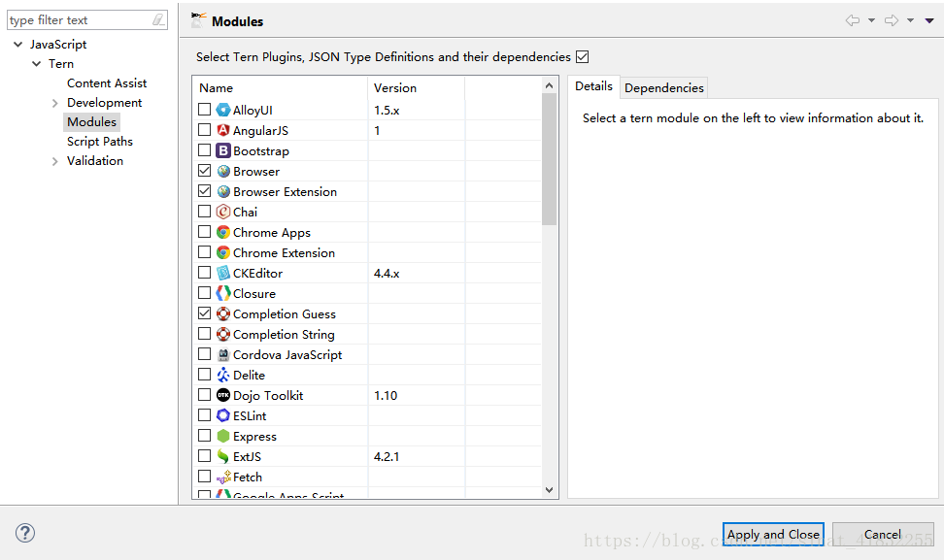Screen dimensions: 944x560
Task: Click the AlloyUI module icon
Action: point(223,110)
